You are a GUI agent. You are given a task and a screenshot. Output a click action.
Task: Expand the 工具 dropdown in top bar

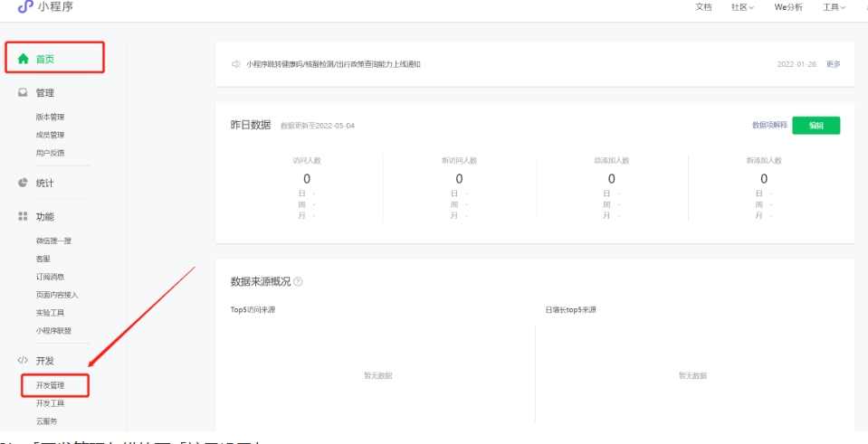[x=834, y=7]
